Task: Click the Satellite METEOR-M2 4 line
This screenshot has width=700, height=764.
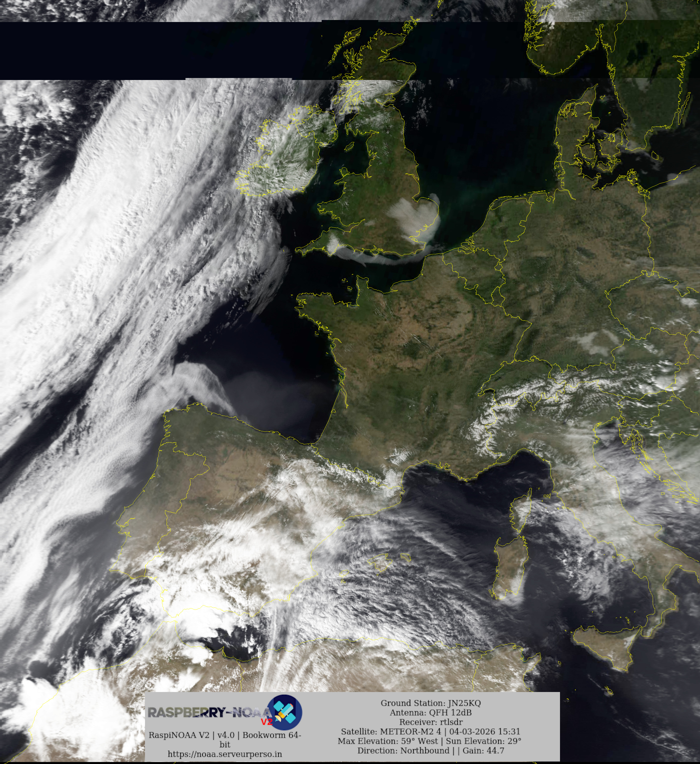Action: 430,731
